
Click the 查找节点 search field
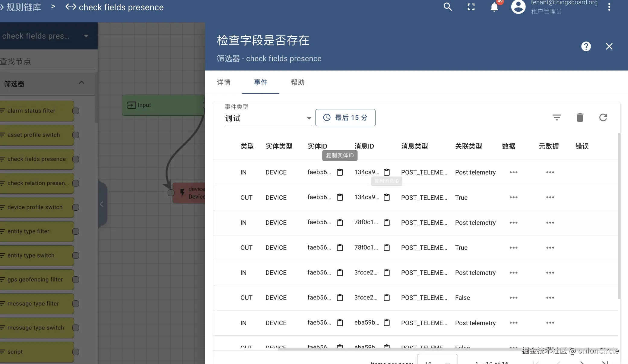coord(47,61)
